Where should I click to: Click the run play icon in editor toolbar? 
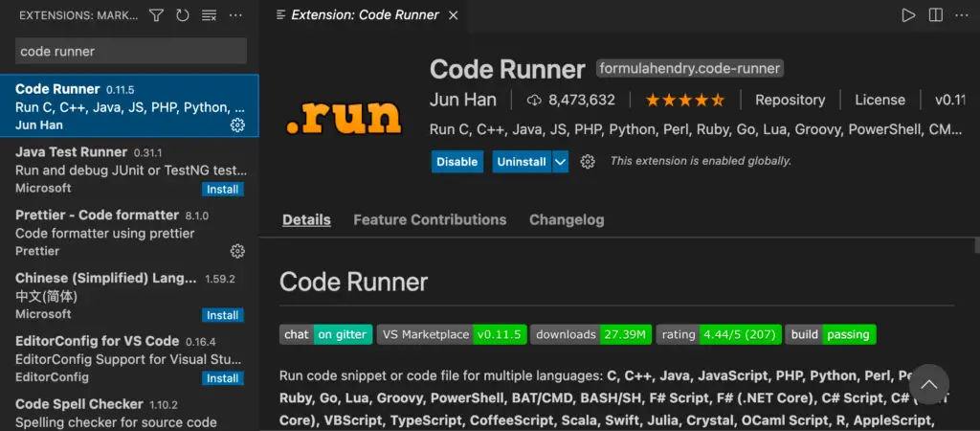(x=908, y=15)
